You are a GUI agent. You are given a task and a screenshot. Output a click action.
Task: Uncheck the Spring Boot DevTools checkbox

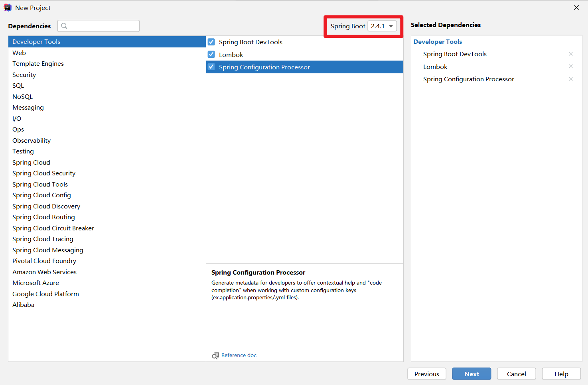(x=211, y=42)
